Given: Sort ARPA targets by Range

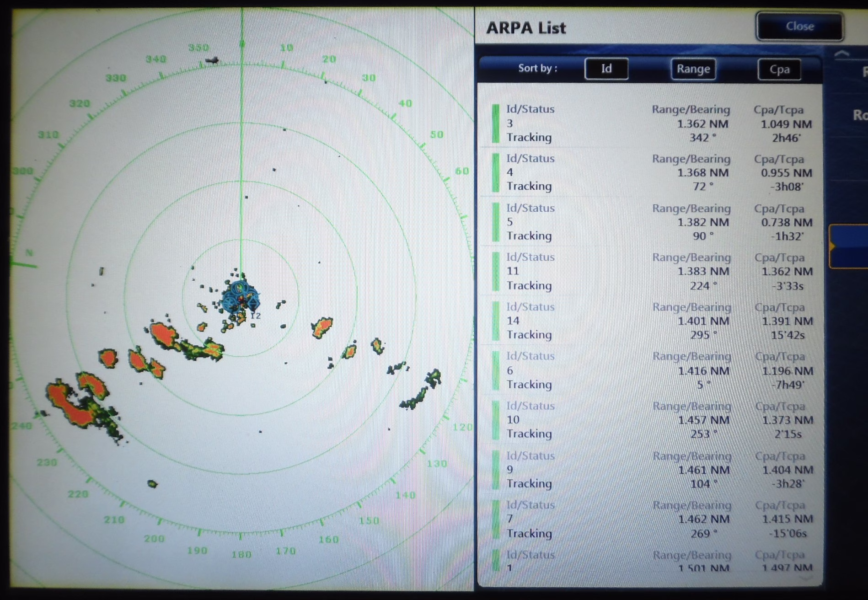Looking at the screenshot, I should (x=693, y=69).
